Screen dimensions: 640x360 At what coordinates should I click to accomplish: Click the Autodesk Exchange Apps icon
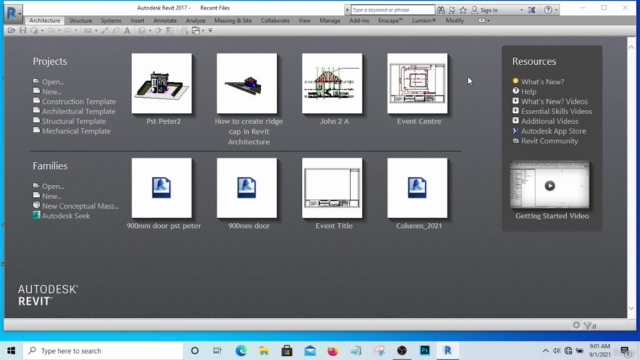click(x=531, y=10)
